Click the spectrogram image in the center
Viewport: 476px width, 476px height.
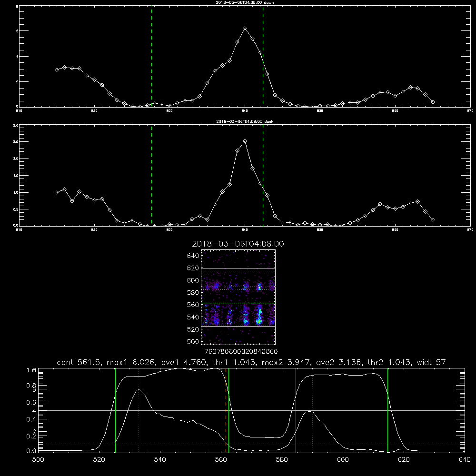238,297
